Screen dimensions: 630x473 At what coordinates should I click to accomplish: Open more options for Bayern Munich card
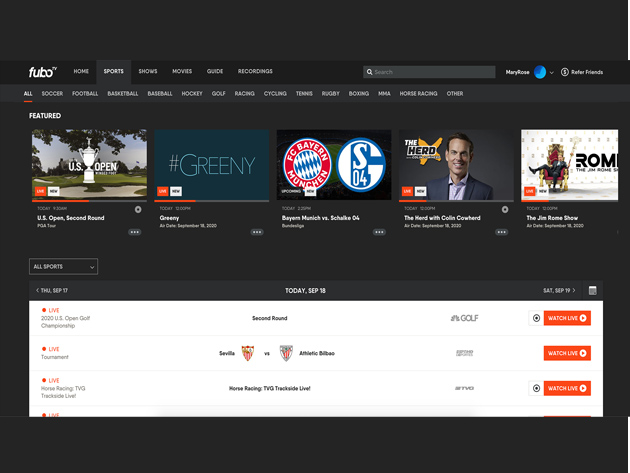pos(379,232)
